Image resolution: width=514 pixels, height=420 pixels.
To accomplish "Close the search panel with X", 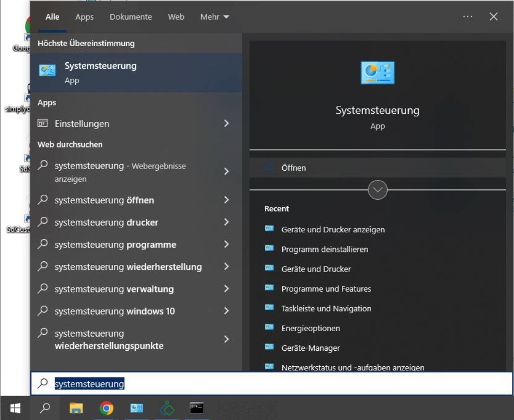I will [x=493, y=17].
